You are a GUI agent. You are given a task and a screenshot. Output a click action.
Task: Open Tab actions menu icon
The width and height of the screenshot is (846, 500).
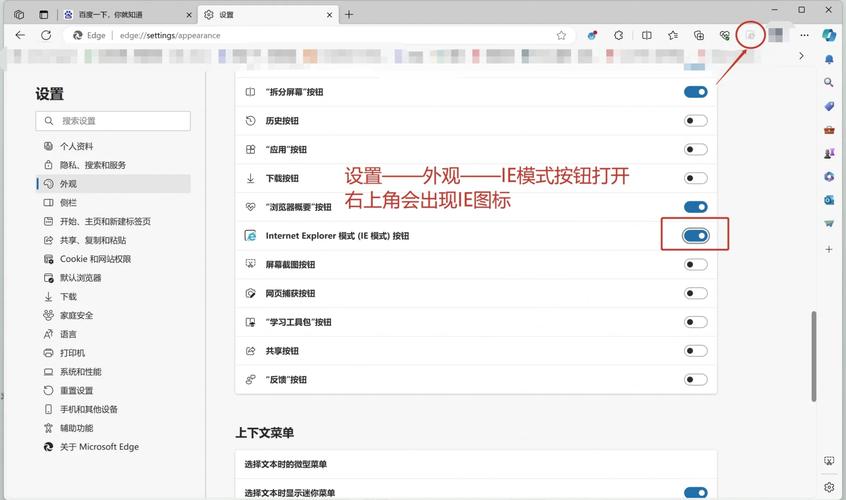(x=44, y=15)
